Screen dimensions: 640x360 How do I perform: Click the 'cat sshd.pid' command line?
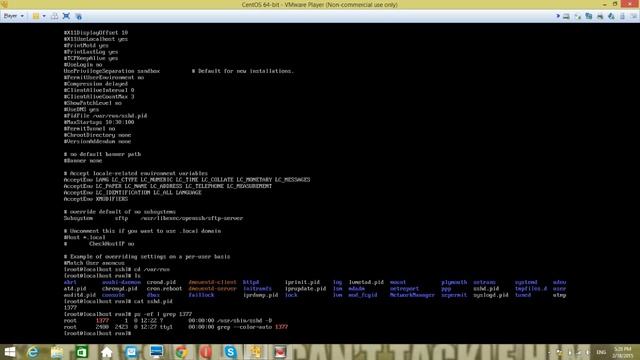click(118, 301)
